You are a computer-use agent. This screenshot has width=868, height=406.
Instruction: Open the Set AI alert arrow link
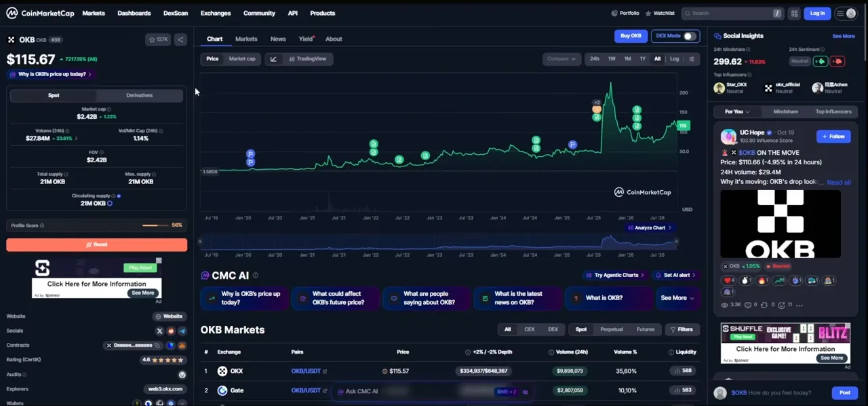click(675, 275)
